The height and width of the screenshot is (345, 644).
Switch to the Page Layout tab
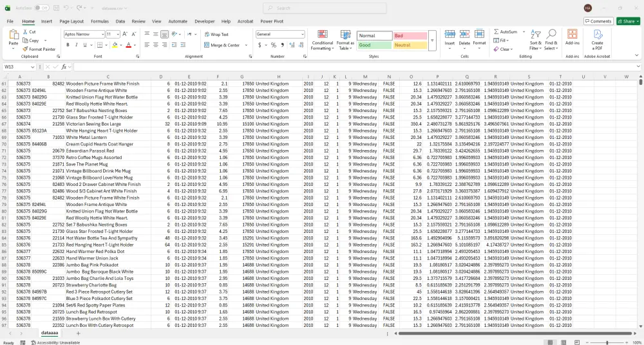[x=71, y=21]
